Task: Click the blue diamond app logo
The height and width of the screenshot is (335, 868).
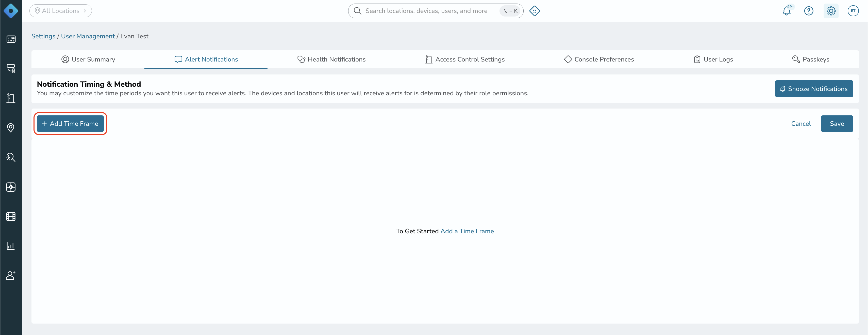Action: pos(11,11)
